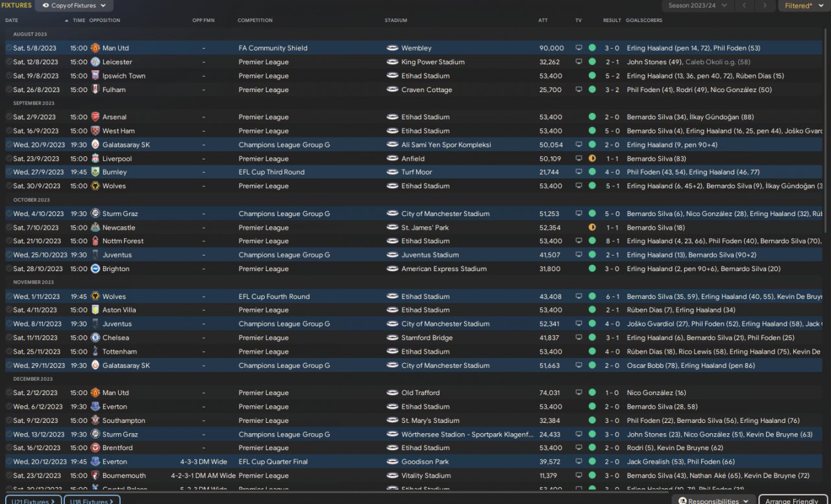Select the Southampton club badge
This screenshot has width=831, height=504.
(x=95, y=420)
